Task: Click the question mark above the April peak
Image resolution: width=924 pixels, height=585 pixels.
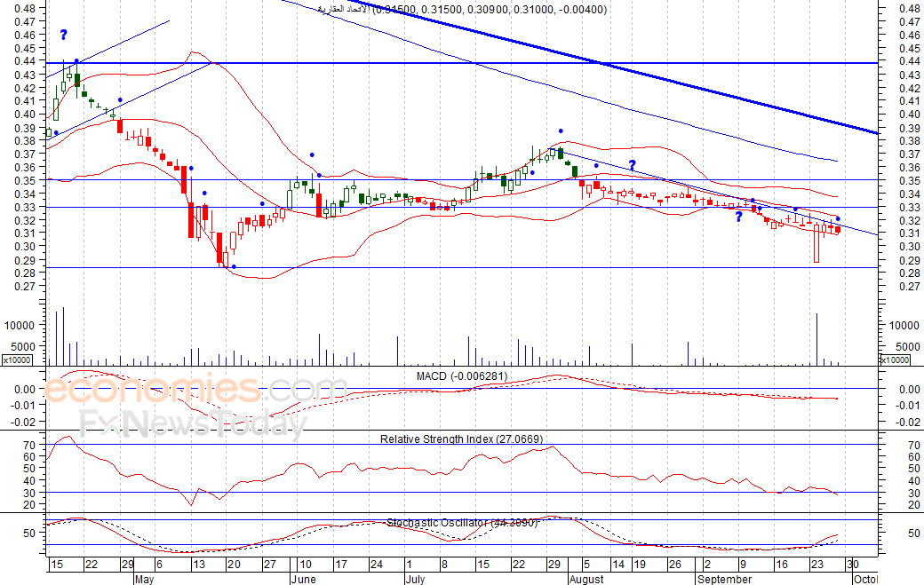Action: tap(64, 35)
